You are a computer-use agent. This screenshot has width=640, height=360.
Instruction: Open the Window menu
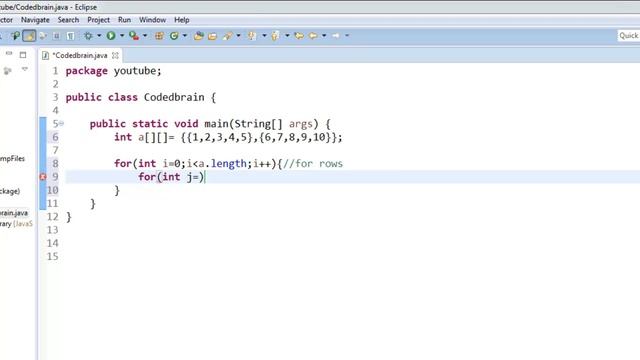click(152, 20)
